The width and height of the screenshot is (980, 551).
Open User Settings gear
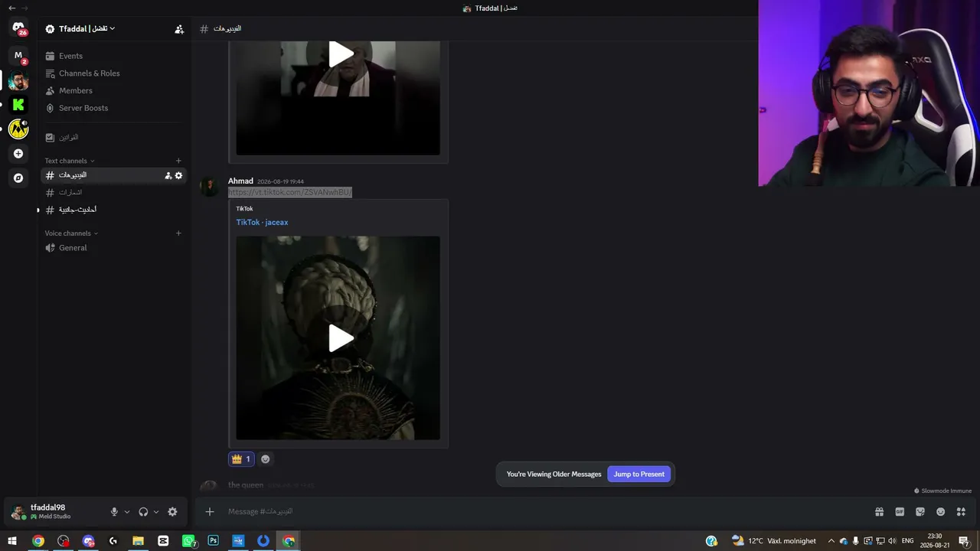pyautogui.click(x=172, y=512)
